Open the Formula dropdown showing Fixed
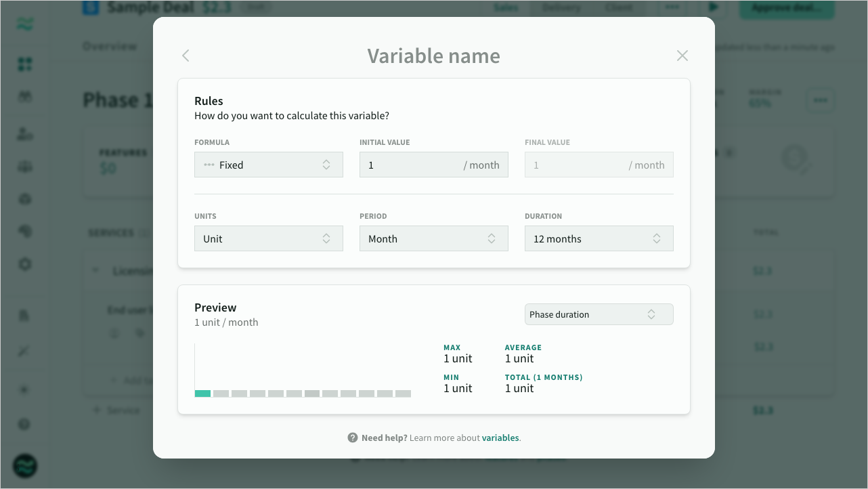Image resolution: width=868 pixels, height=489 pixels. pos(268,165)
